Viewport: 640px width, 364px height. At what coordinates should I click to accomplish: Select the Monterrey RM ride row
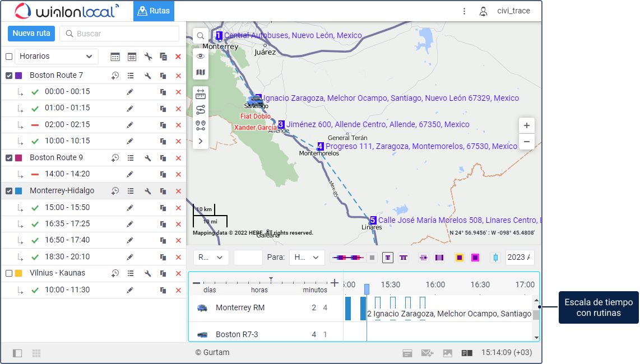pyautogui.click(x=266, y=307)
